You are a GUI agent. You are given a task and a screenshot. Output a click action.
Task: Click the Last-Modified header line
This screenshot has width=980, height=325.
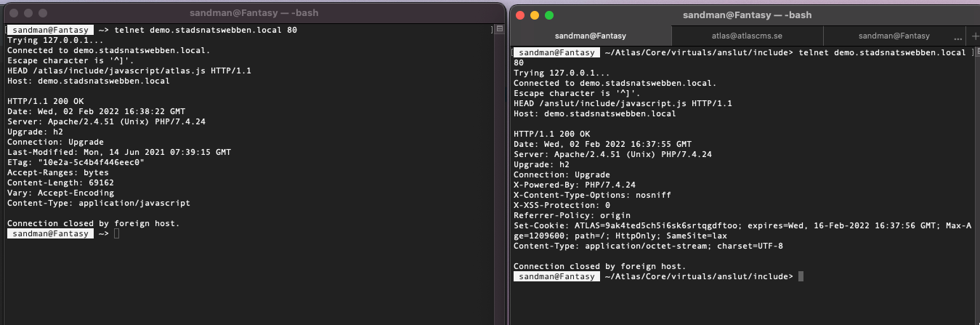118,152
